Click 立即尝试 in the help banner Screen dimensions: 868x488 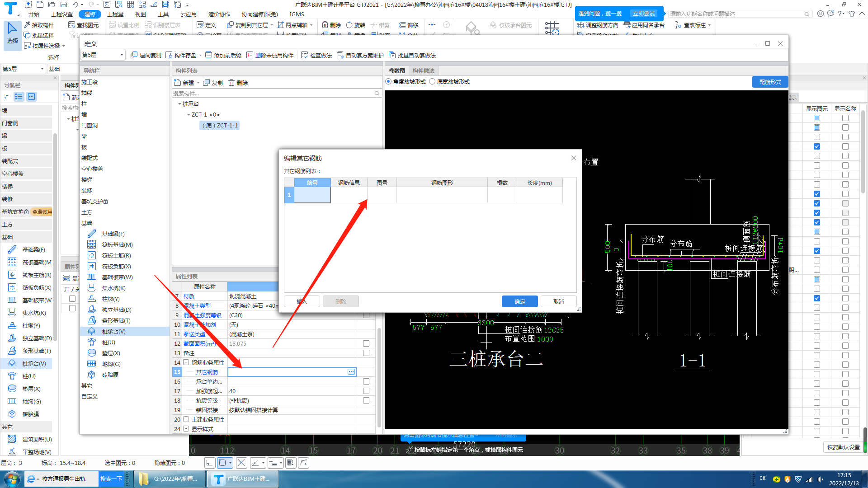click(644, 14)
